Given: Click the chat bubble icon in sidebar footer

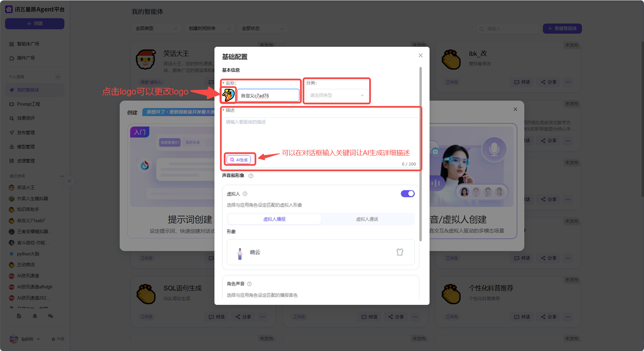Looking at the screenshot, I should (50, 316).
